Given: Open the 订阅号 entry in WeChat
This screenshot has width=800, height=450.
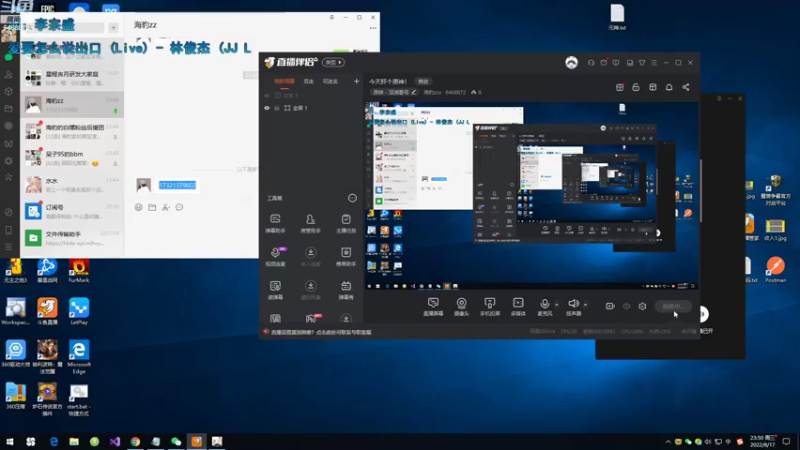Looking at the screenshot, I should 72,211.
